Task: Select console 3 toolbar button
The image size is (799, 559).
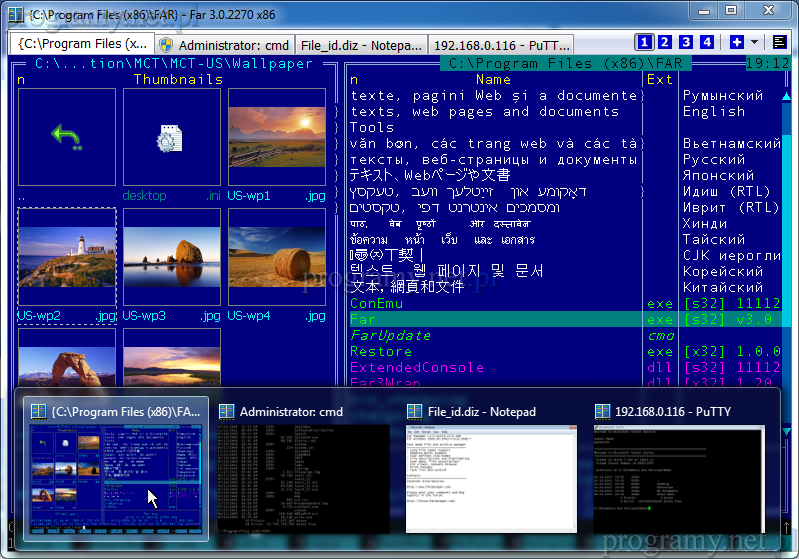Action: pos(686,42)
